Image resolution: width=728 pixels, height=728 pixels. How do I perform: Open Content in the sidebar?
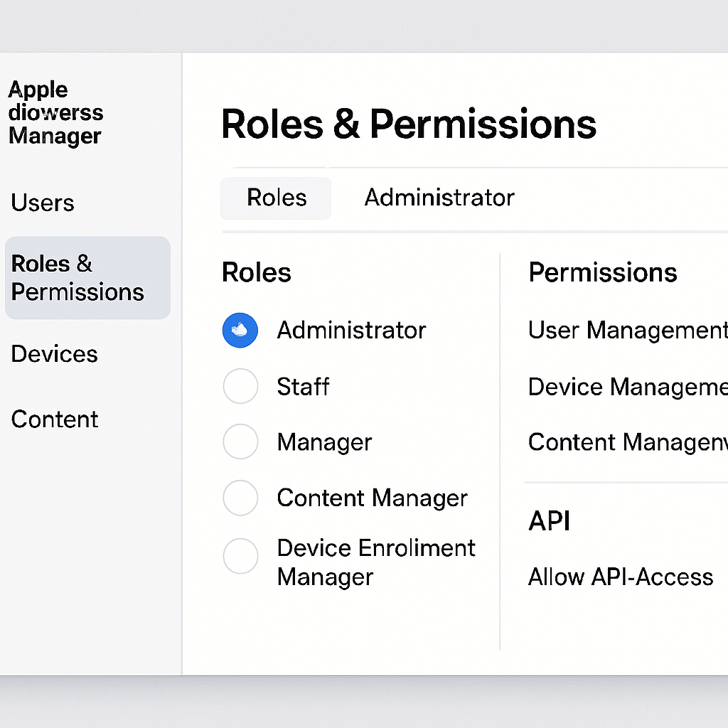[55, 419]
